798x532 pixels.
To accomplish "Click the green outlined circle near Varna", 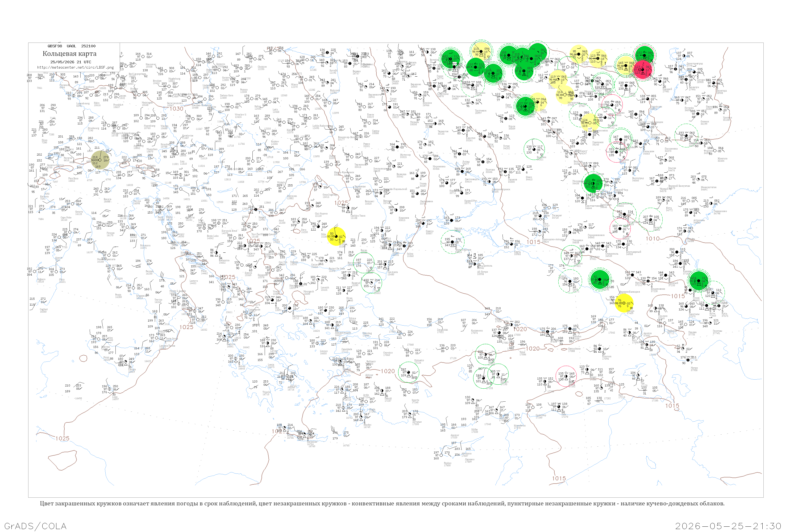I will [x=372, y=283].
